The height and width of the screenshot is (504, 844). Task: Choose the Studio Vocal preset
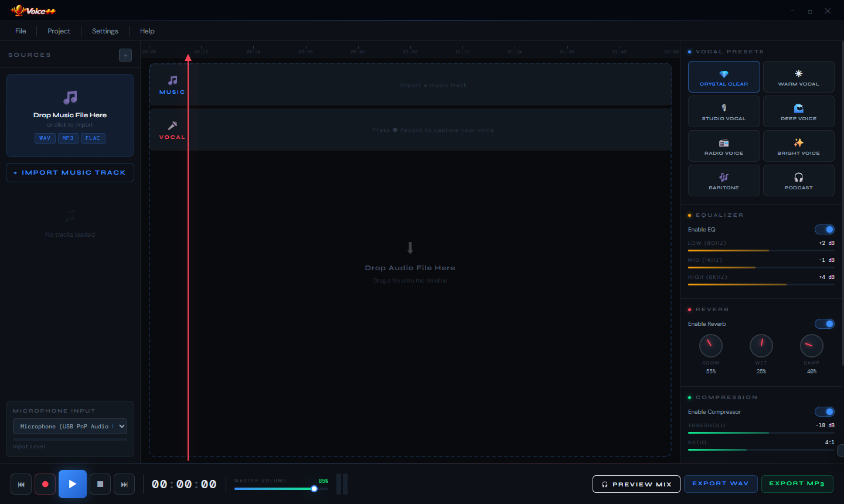point(724,111)
